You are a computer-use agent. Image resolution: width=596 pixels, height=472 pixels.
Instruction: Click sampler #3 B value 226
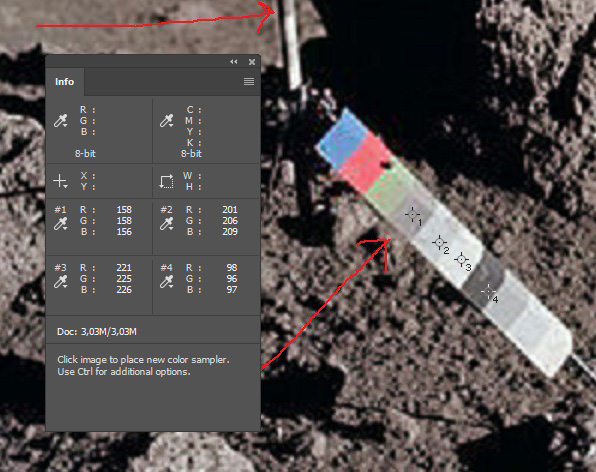click(124, 290)
